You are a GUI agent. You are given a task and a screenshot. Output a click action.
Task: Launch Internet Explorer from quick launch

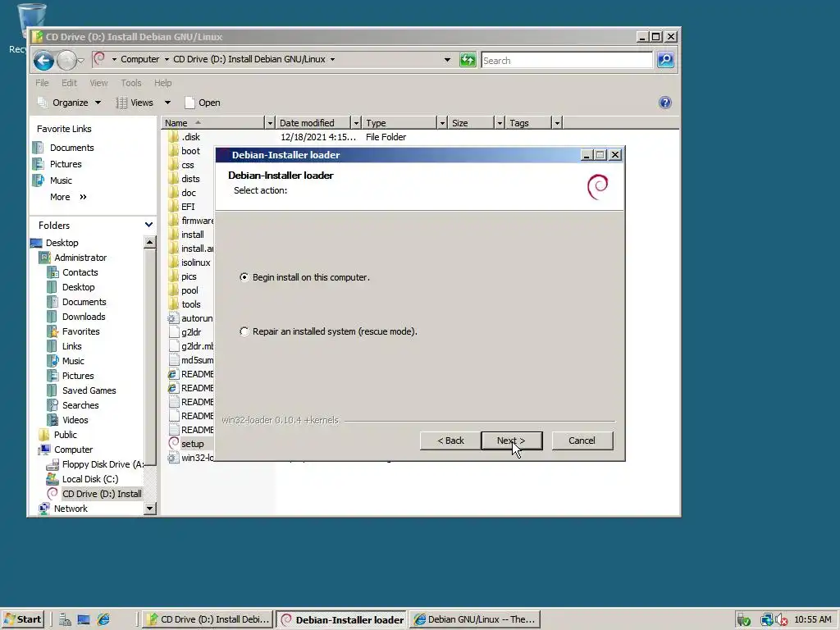103,619
